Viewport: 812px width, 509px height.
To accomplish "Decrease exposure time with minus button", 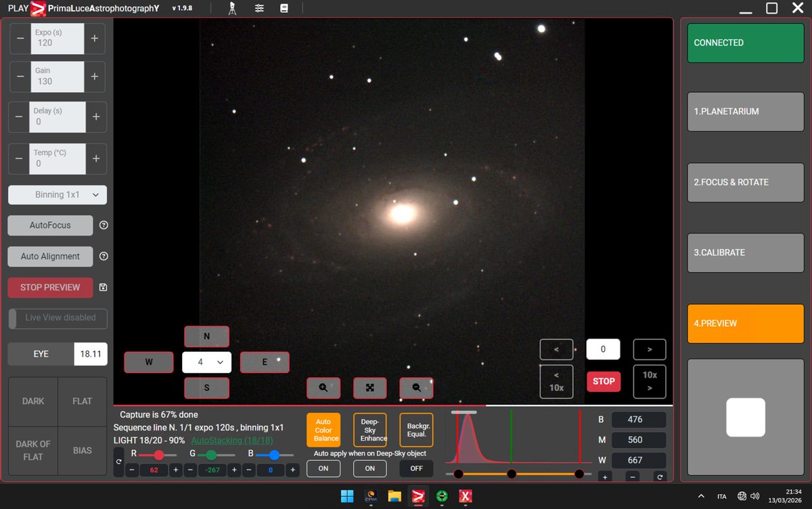I will tap(20, 39).
